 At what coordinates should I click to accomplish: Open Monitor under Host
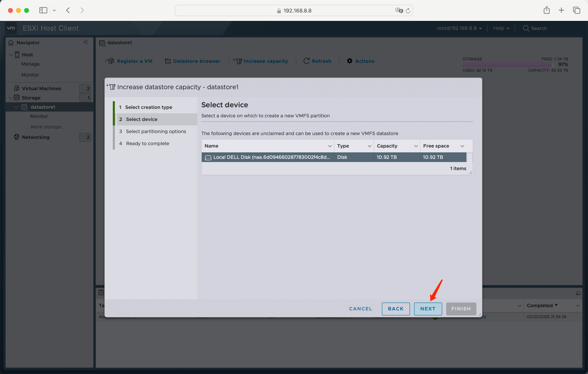[x=30, y=75]
